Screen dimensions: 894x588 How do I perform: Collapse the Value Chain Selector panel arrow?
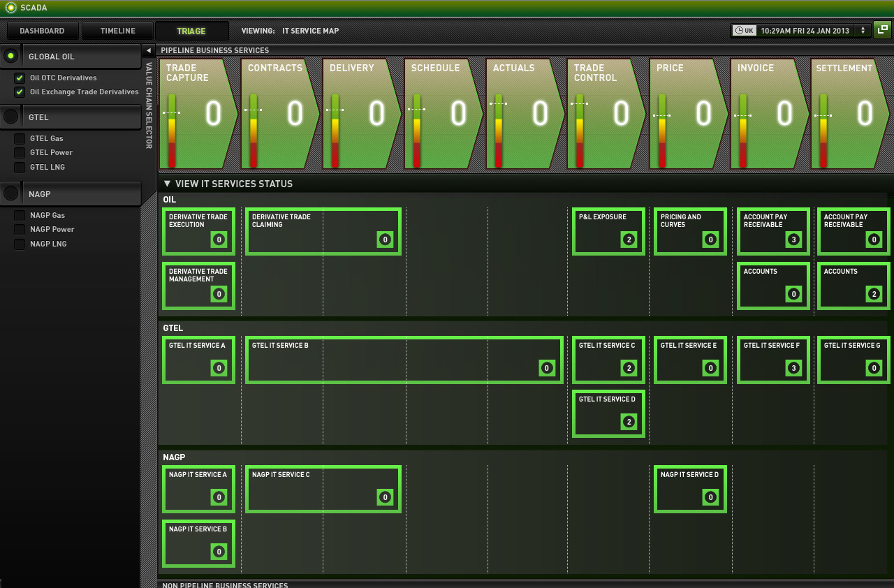(x=148, y=50)
